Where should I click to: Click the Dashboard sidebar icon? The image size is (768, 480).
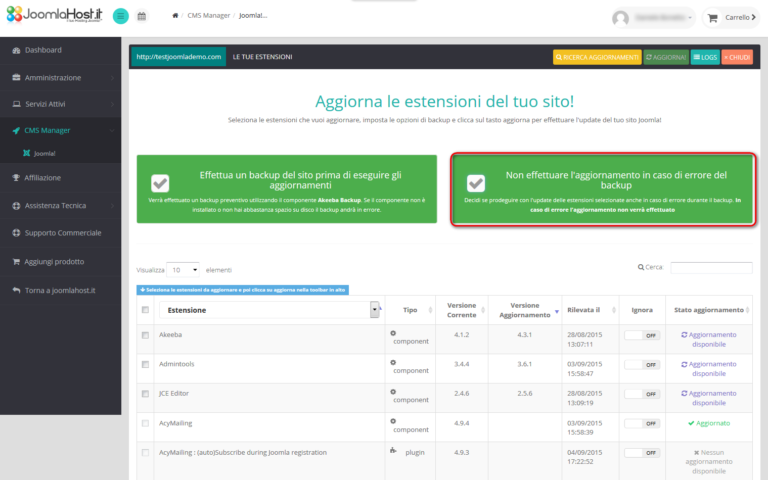coord(16,50)
